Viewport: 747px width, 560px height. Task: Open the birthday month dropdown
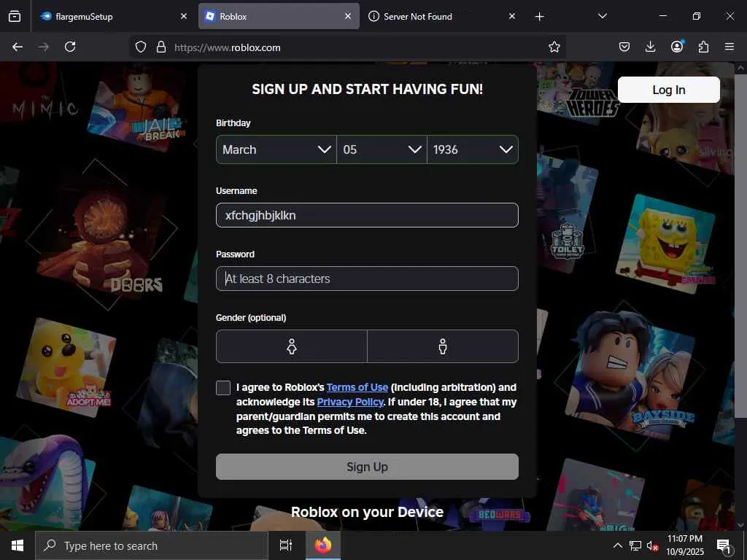[x=276, y=149]
